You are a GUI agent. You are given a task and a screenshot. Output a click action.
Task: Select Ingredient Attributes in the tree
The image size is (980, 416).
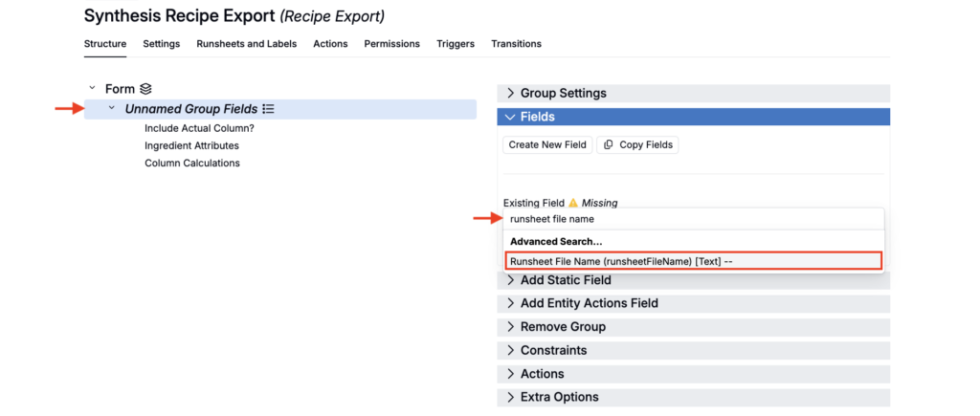pos(191,145)
